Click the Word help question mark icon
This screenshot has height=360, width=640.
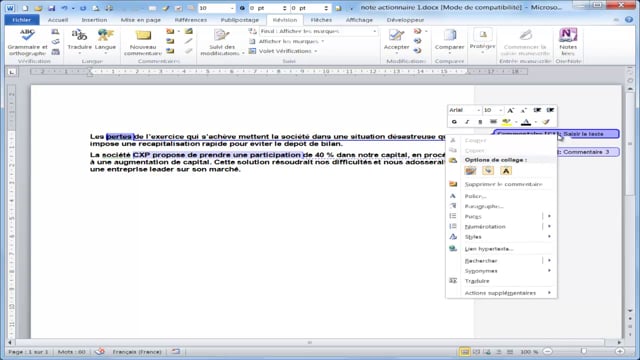(629, 20)
